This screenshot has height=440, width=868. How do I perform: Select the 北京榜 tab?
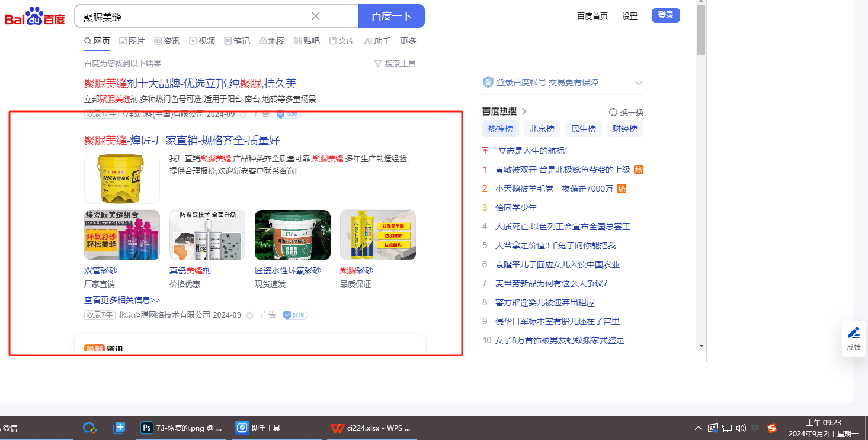coord(542,129)
